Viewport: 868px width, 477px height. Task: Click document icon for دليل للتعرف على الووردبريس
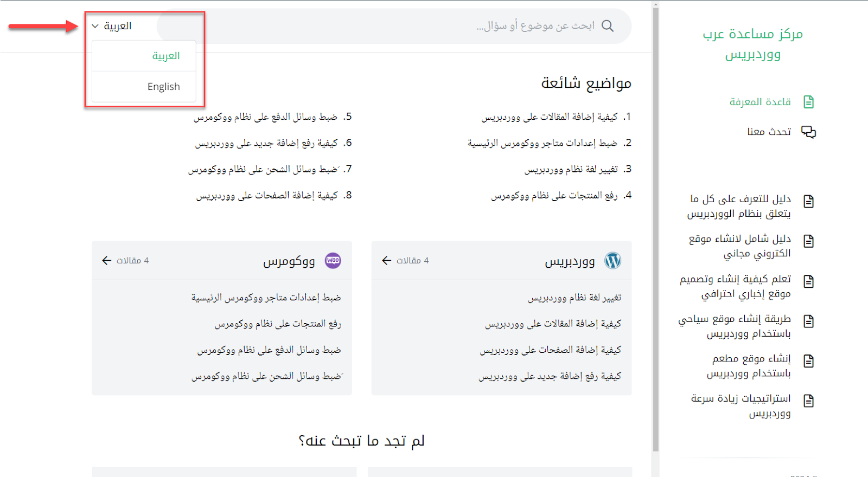pos(808,201)
